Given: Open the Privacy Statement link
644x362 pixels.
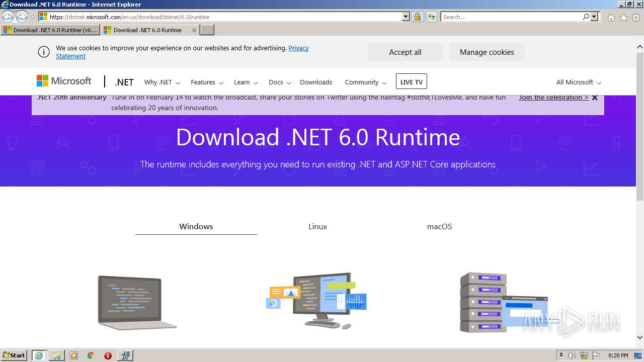Looking at the screenshot, I should [x=182, y=52].
